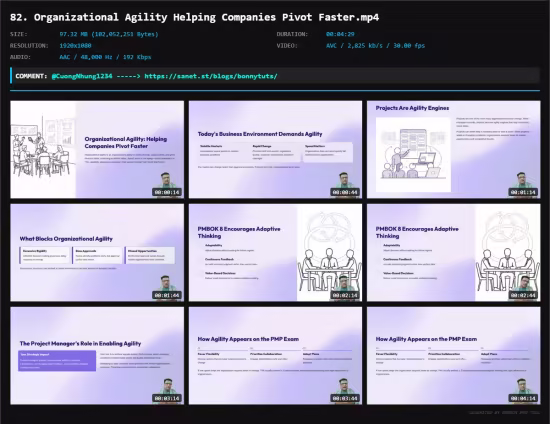The width and height of the screenshot is (550, 424).
Task: Click the DURATION: label
Action: click(x=292, y=34)
